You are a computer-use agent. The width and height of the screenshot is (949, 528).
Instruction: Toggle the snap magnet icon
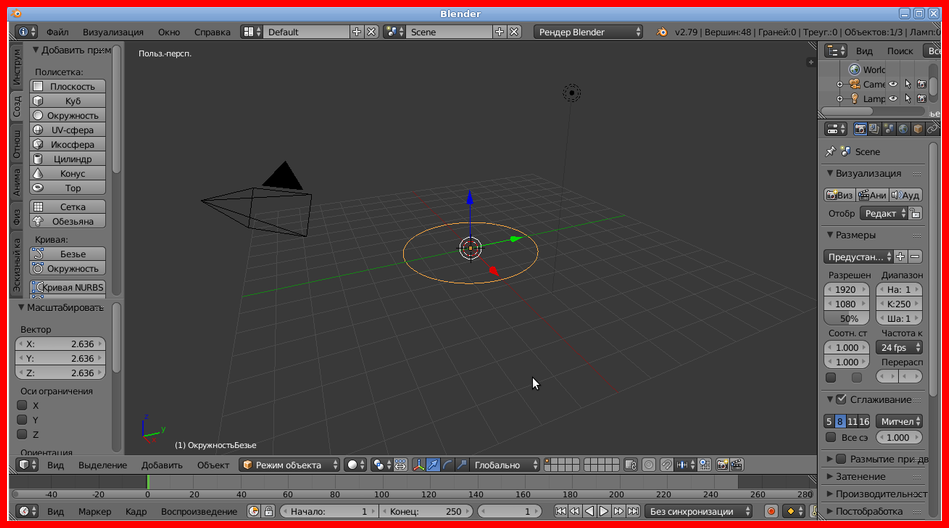click(x=666, y=465)
